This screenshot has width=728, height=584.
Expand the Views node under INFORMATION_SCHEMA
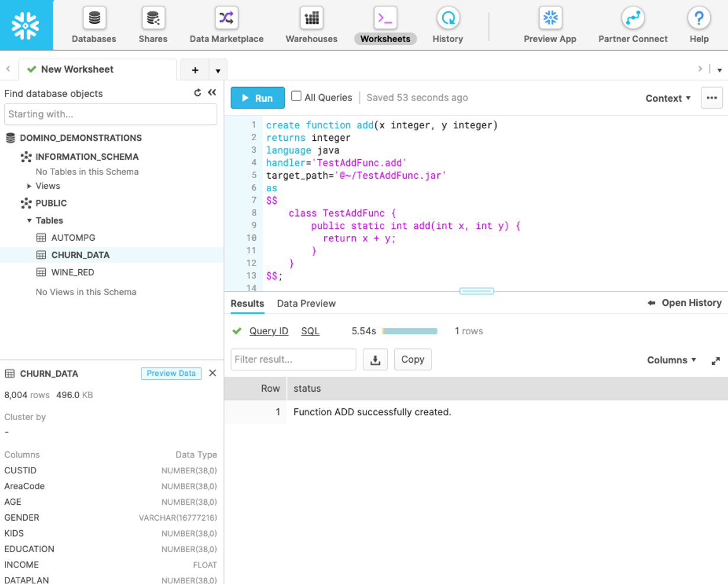tap(29, 186)
